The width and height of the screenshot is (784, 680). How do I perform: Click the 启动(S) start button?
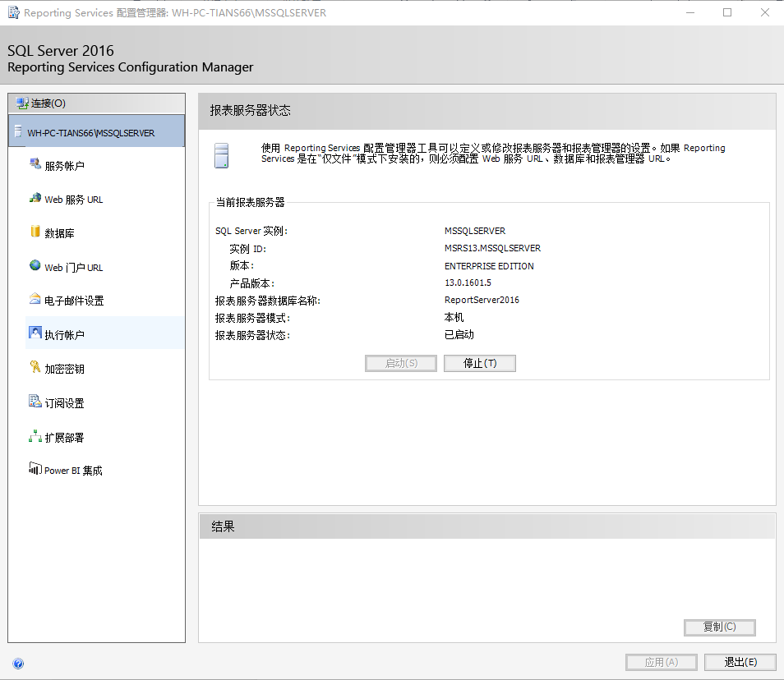tap(401, 363)
